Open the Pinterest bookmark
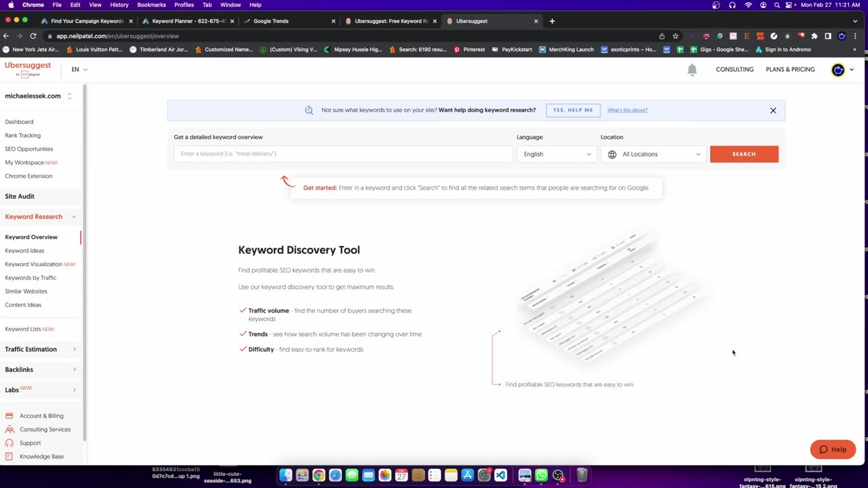The image size is (868, 488). coord(469,49)
